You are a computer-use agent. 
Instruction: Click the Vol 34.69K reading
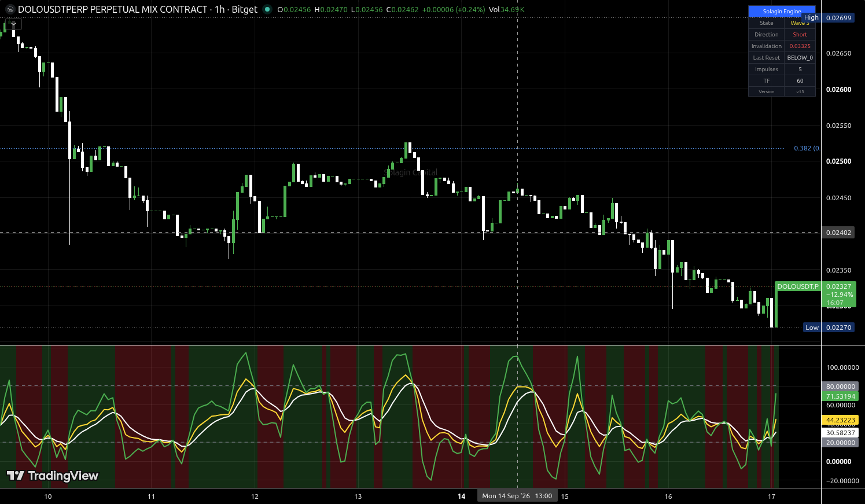pyautogui.click(x=507, y=10)
